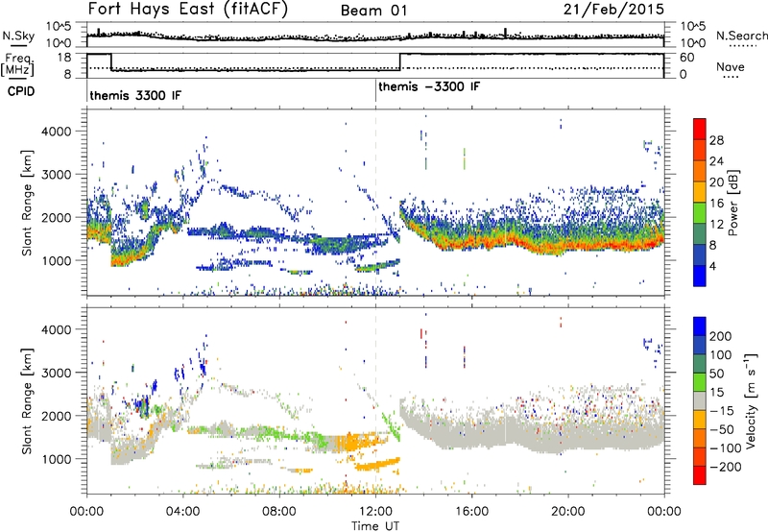Click the 'Freq. [MHz]' axis label
The image size is (768, 532).
pos(18,65)
